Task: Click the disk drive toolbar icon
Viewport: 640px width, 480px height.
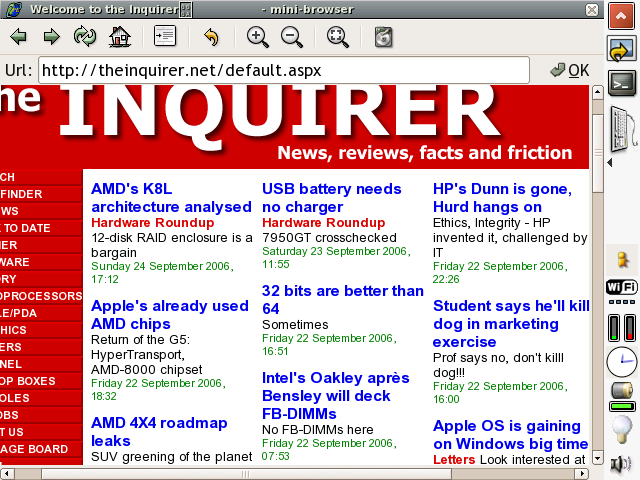Action: [383, 37]
